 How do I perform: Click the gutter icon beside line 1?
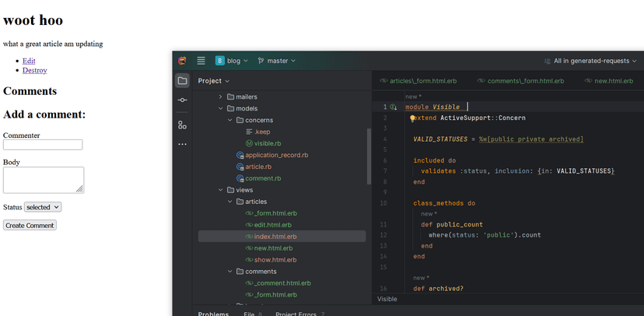(x=394, y=107)
